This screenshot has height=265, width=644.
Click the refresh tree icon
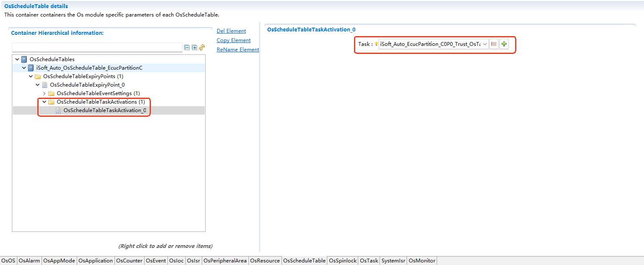(202, 47)
